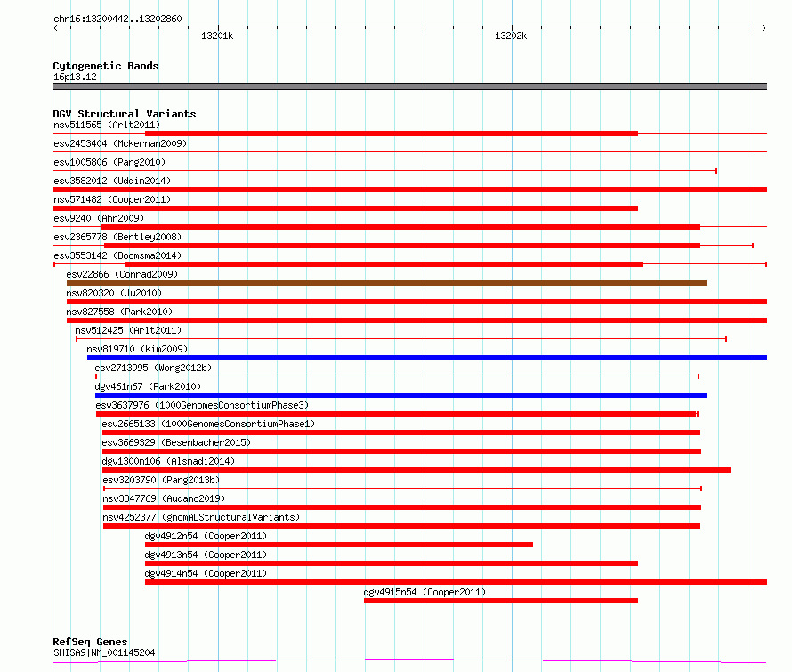Open the nsv3347769 (Audano2019) label

[164, 498]
